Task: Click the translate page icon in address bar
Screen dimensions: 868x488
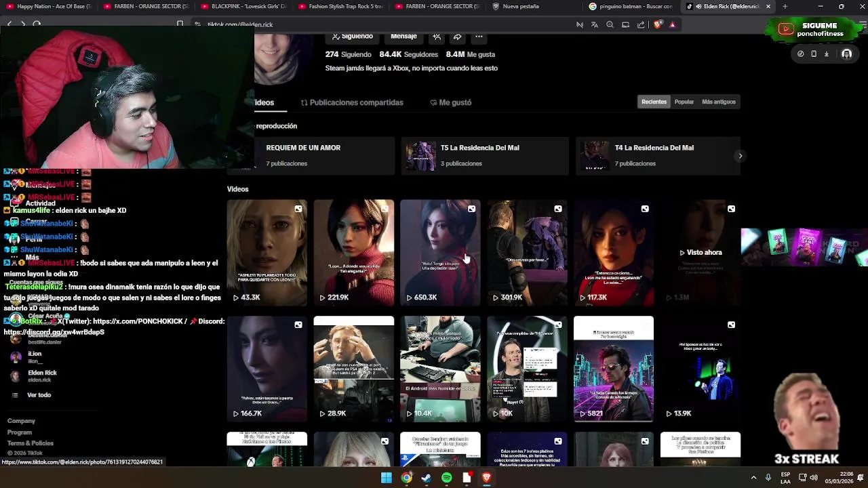Action: click(x=594, y=24)
